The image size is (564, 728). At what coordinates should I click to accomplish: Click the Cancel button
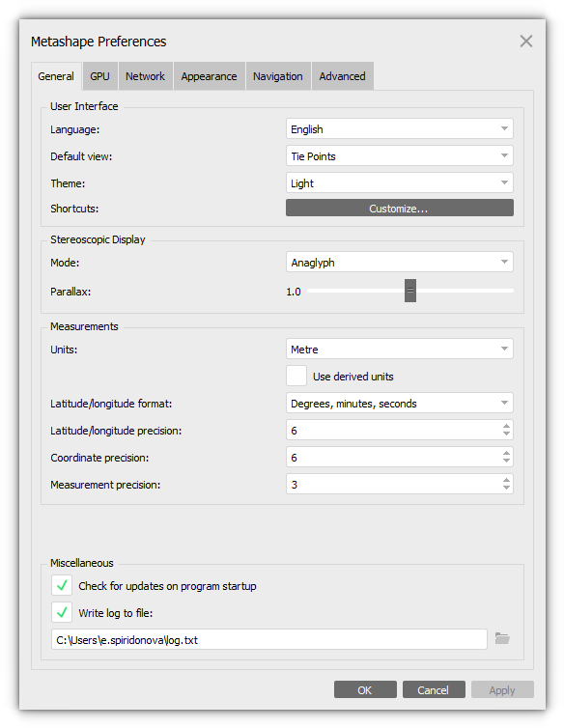click(434, 690)
